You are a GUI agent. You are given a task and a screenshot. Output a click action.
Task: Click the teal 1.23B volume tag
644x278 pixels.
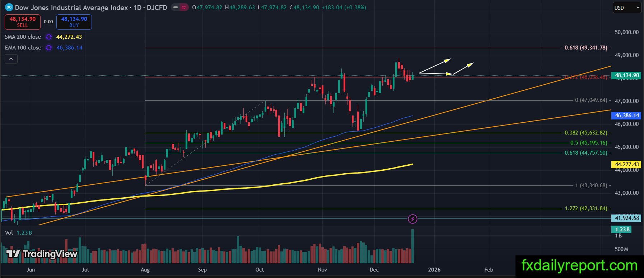[x=622, y=230]
